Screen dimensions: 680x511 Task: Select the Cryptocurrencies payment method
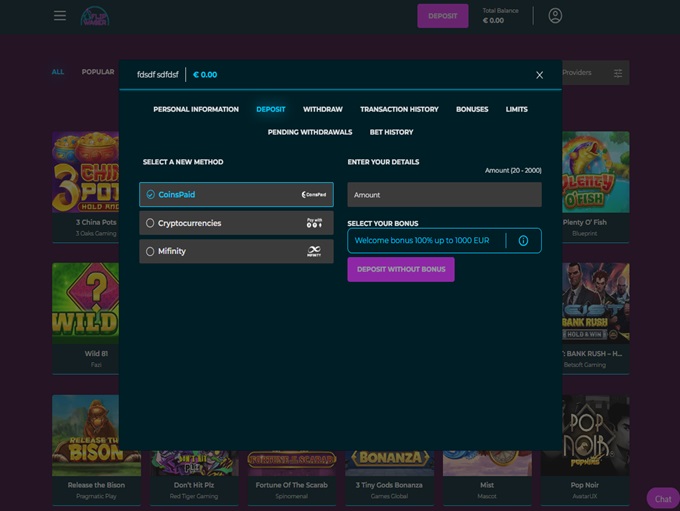236,223
